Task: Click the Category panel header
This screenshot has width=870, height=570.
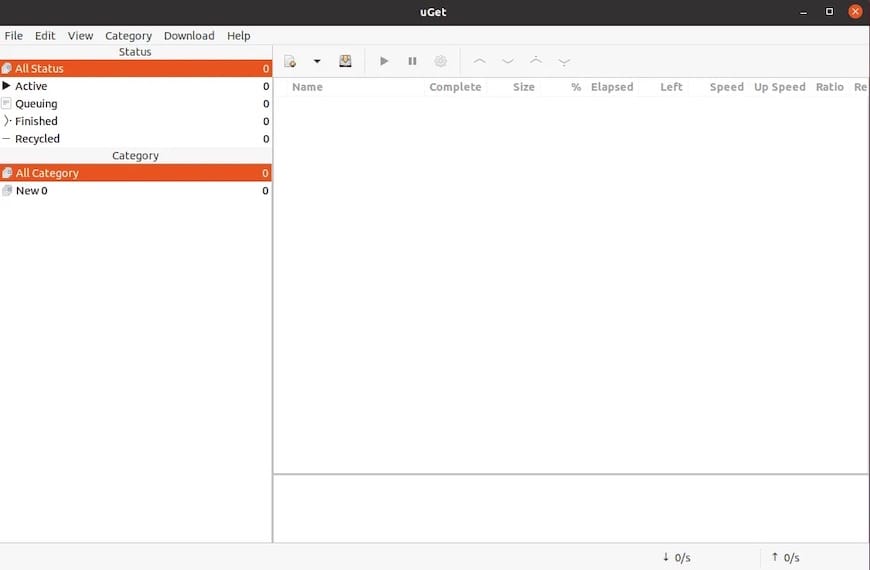Action: [135, 155]
